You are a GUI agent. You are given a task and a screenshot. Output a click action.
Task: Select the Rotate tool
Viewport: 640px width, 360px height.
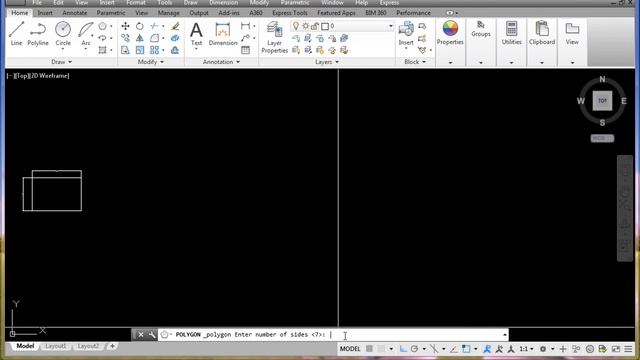pos(140,26)
